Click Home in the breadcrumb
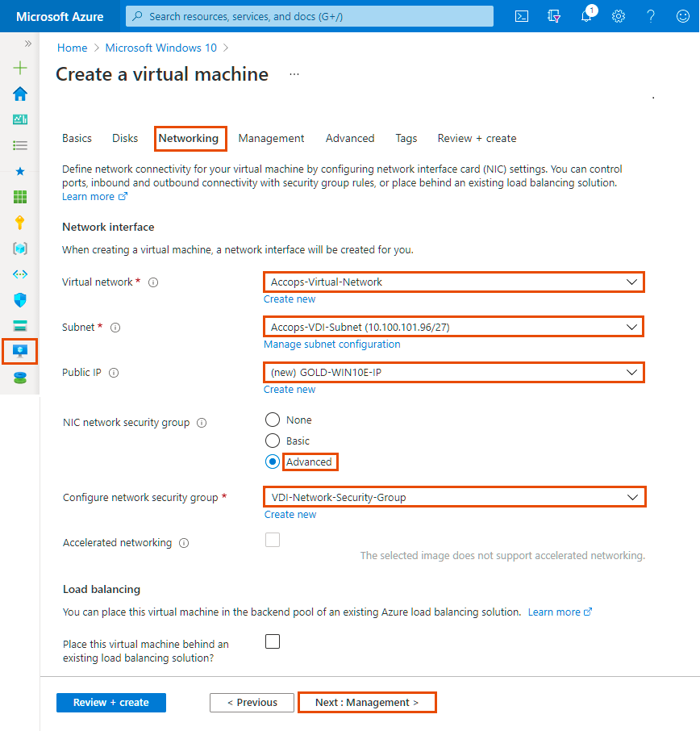700x731 pixels. (73, 48)
